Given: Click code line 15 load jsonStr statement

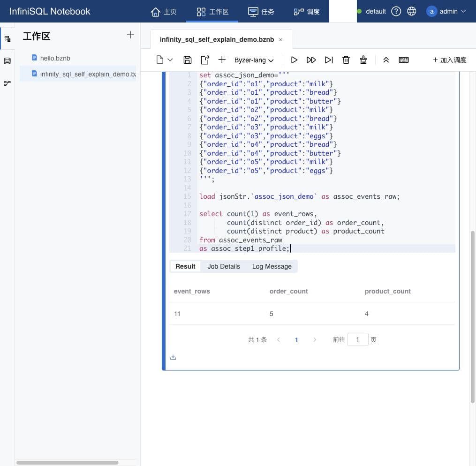Looking at the screenshot, I should pyautogui.click(x=299, y=196).
